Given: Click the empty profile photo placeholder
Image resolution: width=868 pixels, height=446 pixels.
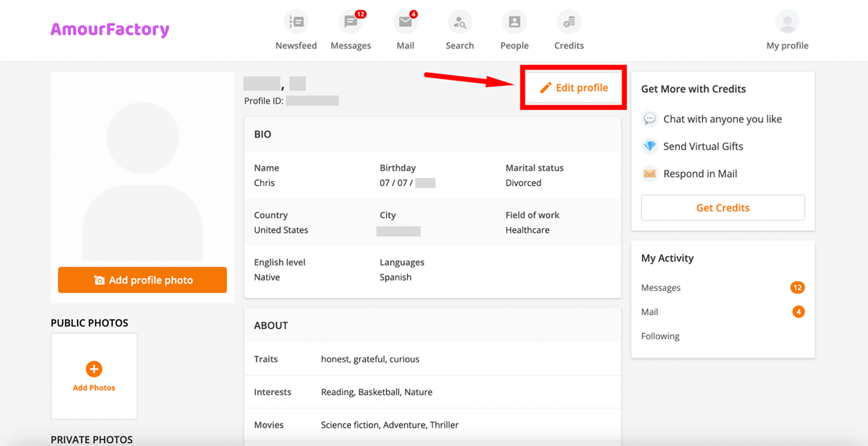Looking at the screenshot, I should pyautogui.click(x=143, y=173).
